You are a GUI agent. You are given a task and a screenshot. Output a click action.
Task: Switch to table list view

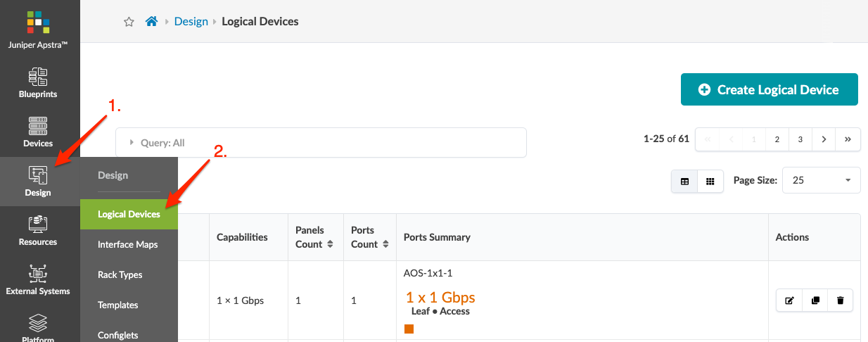684,181
